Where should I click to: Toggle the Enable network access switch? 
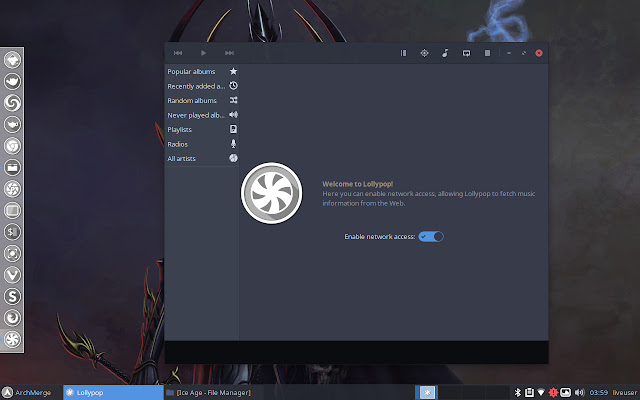click(x=431, y=236)
